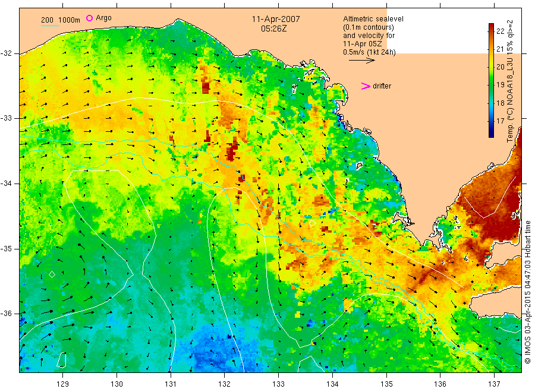The height and width of the screenshot is (392, 535).
Task: Click the '200 1000m' depth legend text
Action: point(61,20)
